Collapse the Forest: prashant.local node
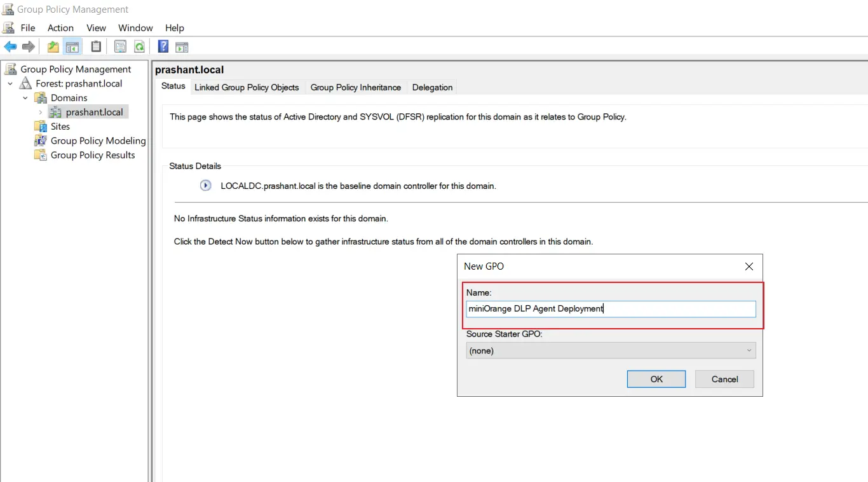Screen dimensions: 868x482 coord(10,83)
